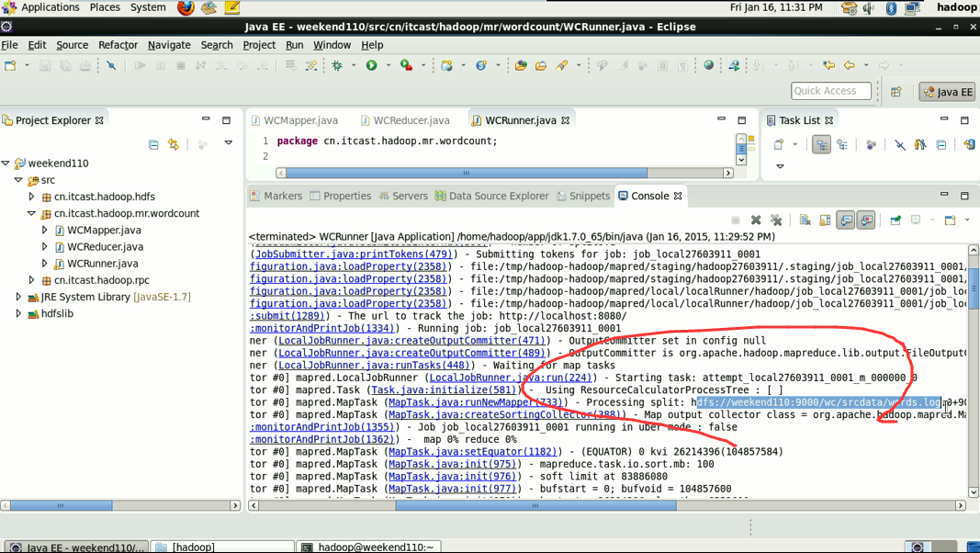
Task: Click the volume icon in system tray
Action: 870,8
